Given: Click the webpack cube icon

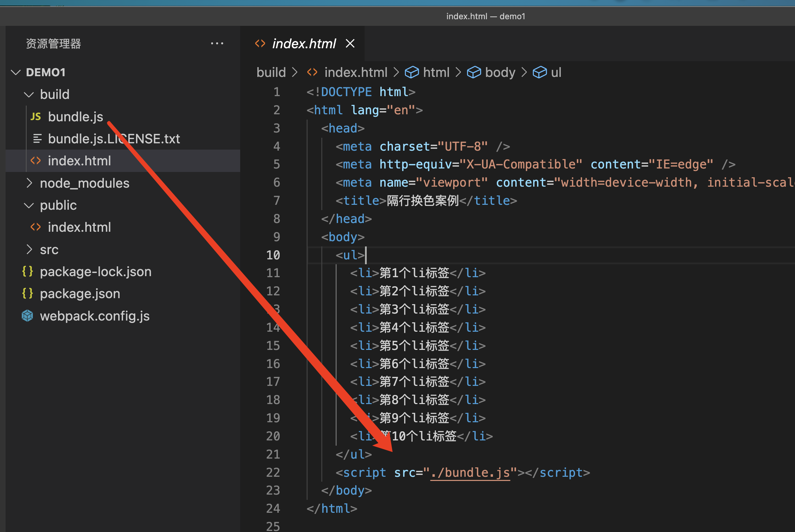Looking at the screenshot, I should [x=27, y=316].
